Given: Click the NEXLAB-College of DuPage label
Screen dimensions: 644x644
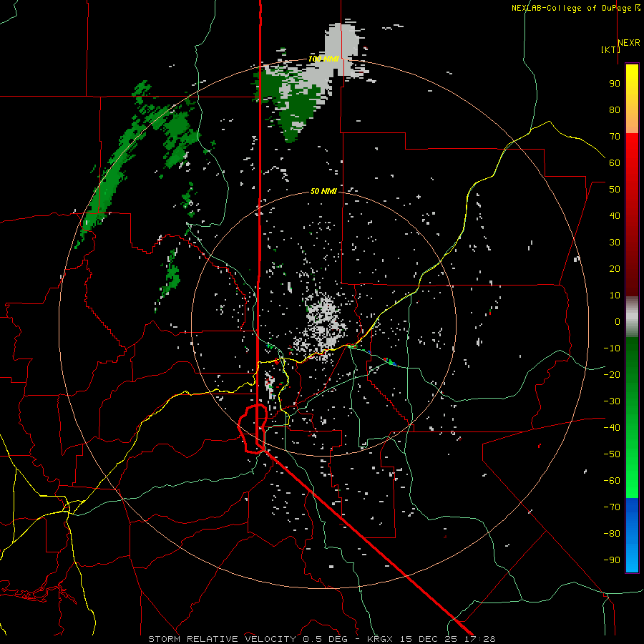Looking at the screenshot, I should [x=571, y=8].
